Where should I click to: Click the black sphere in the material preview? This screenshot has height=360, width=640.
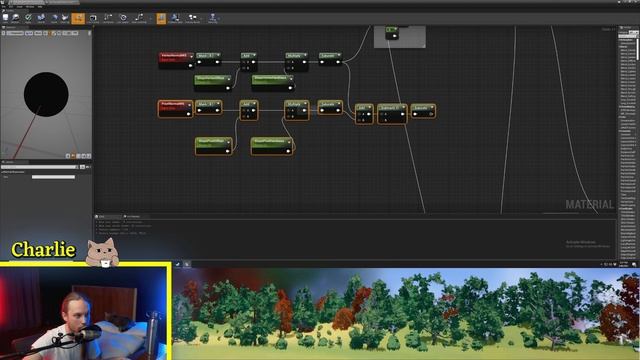[x=46, y=94]
